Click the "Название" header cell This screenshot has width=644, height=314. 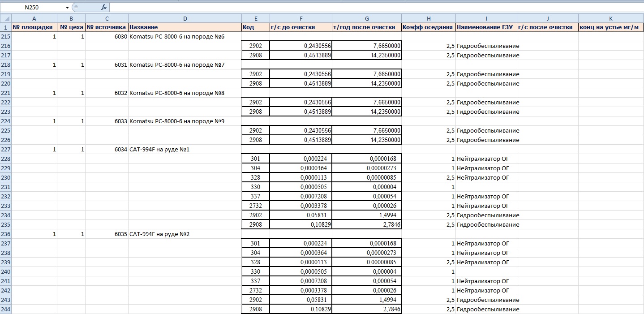(185, 27)
